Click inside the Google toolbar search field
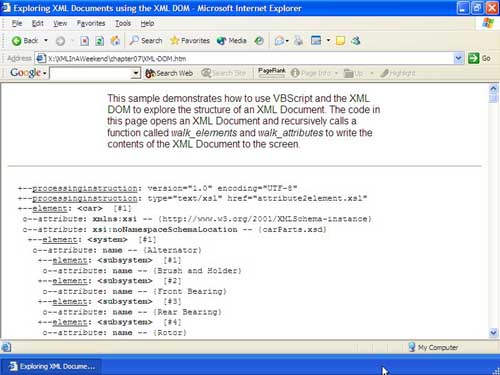 point(91,73)
